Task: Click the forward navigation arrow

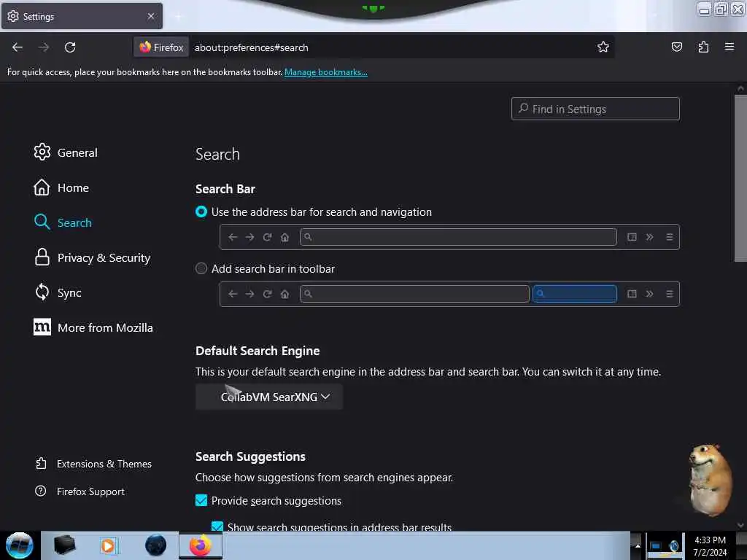Action: coord(43,47)
